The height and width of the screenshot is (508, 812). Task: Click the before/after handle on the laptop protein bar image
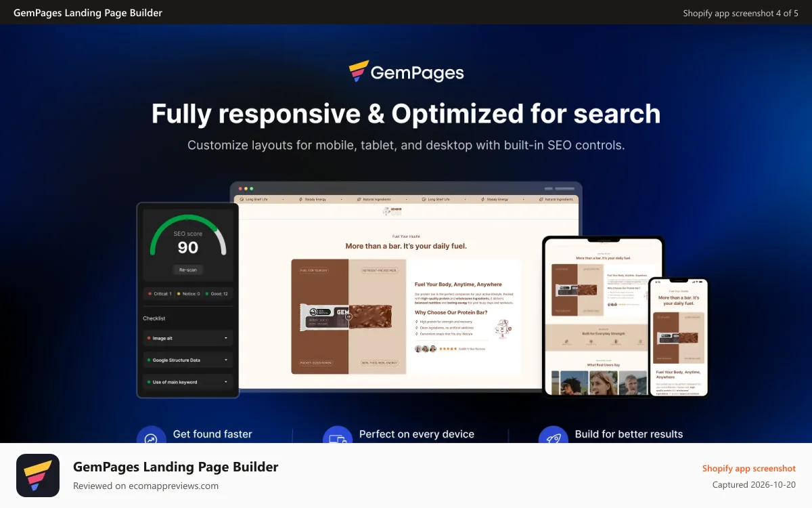pyautogui.click(x=348, y=316)
